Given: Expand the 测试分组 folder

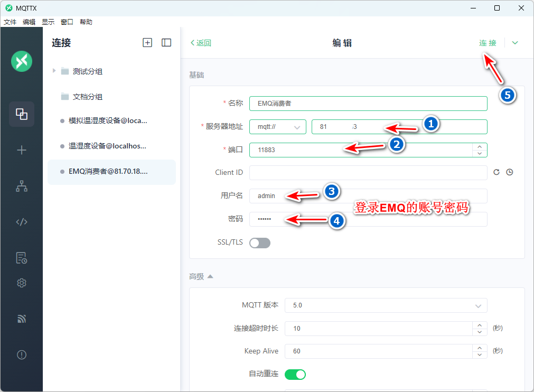Looking at the screenshot, I should pyautogui.click(x=54, y=71).
